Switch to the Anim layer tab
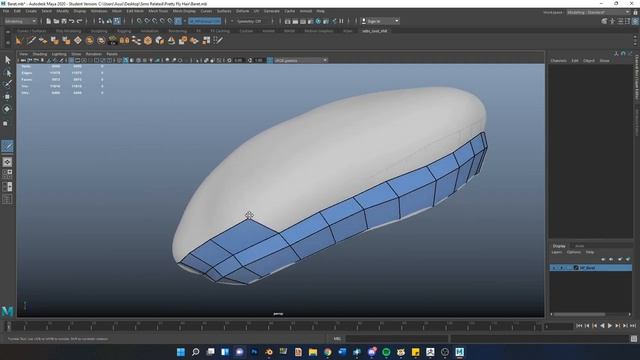 pos(579,246)
